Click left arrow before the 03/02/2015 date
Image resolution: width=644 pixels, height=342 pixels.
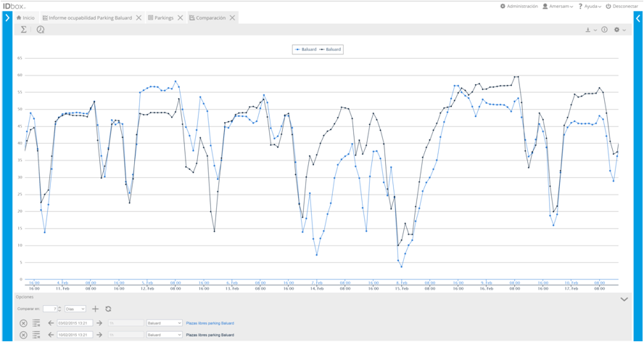point(51,323)
